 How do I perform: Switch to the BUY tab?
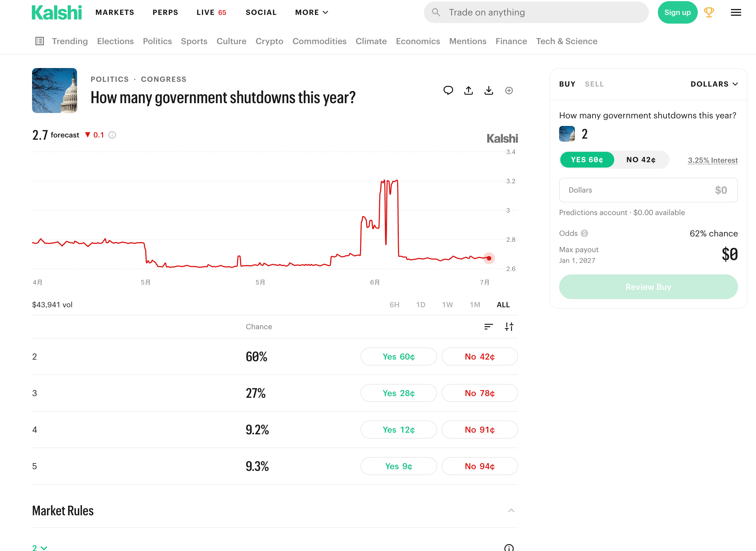pyautogui.click(x=567, y=84)
